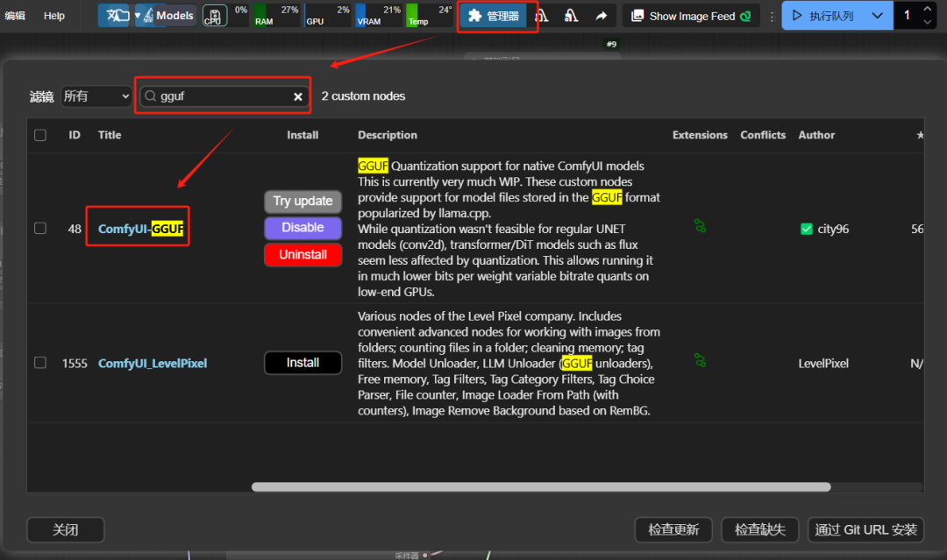
Task: Open the 管理器 manager button
Action: [x=494, y=16]
